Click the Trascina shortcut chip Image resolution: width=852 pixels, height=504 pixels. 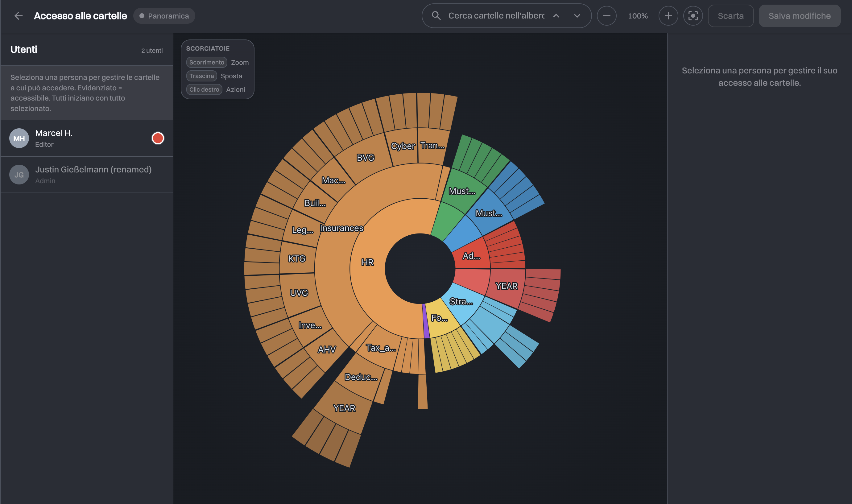(201, 76)
